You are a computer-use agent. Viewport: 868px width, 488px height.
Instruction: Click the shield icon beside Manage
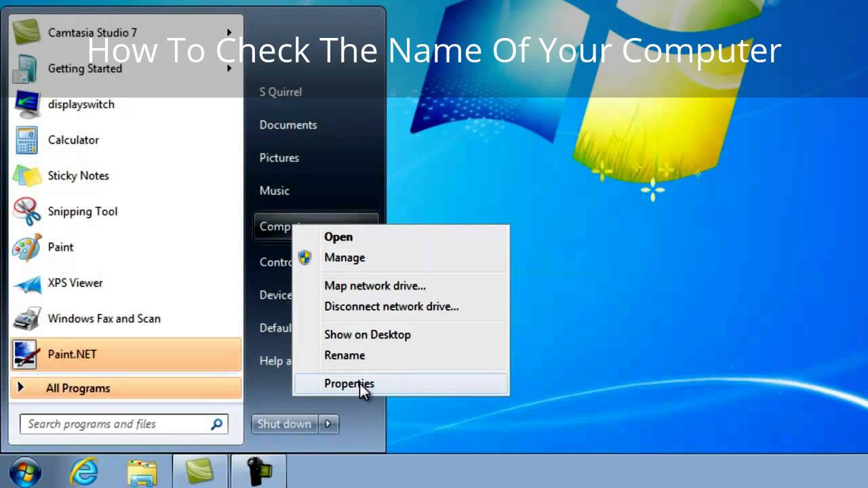pos(304,258)
